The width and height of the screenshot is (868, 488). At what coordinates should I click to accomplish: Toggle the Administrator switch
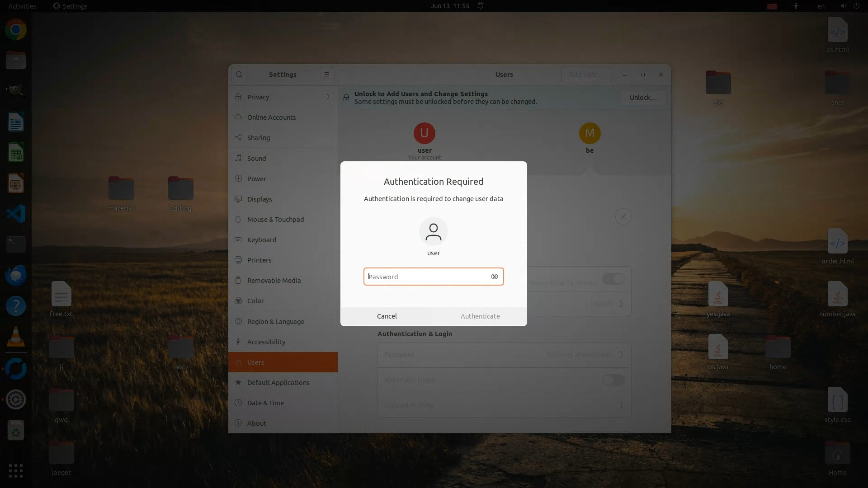point(613,279)
